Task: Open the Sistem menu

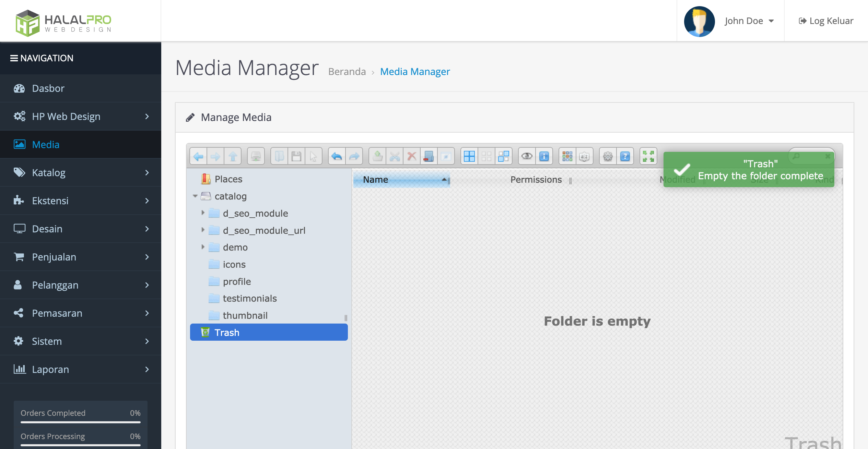Action: [81, 341]
